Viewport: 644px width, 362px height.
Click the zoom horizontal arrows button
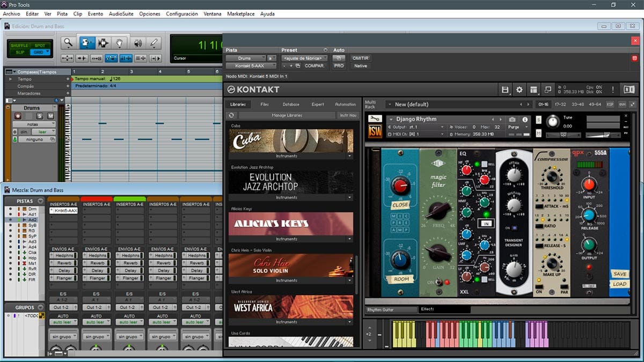point(67,58)
